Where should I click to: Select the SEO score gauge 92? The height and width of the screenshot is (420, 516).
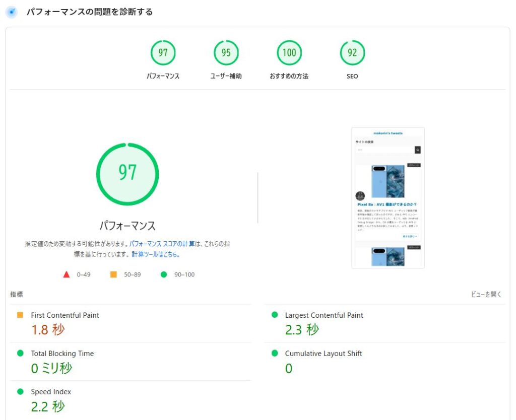tap(352, 53)
